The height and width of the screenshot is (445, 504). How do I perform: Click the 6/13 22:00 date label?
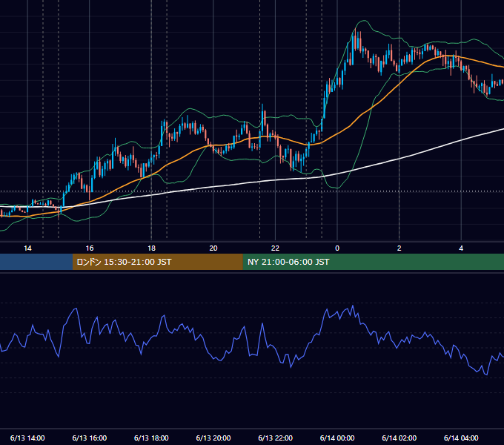coord(276,438)
